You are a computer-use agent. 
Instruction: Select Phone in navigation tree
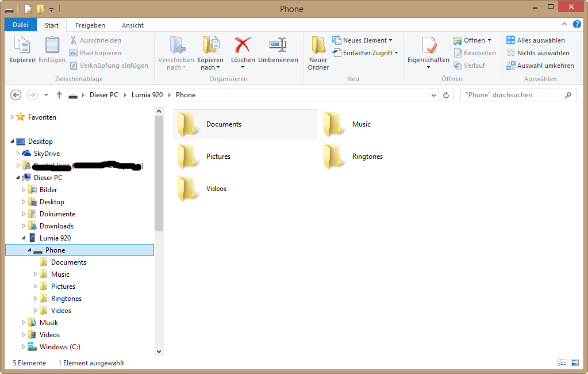click(x=79, y=250)
